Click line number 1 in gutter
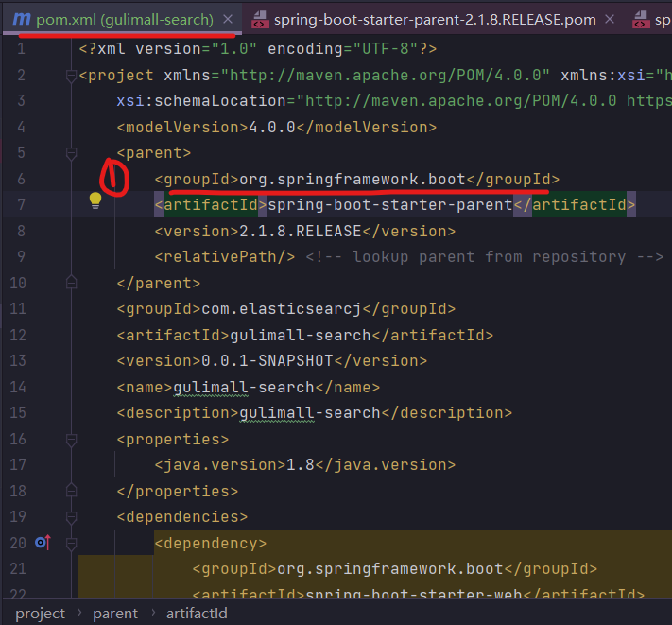The image size is (672, 625). click(x=21, y=49)
